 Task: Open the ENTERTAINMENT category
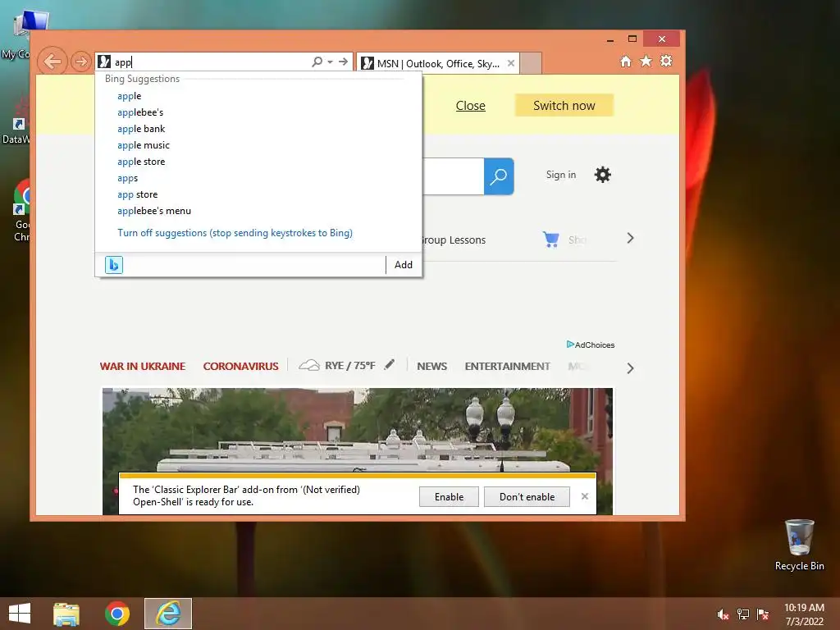(x=507, y=367)
